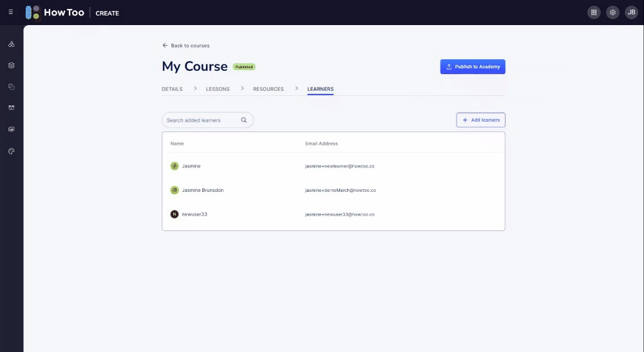Select the Learners tab
The image size is (644, 352).
320,89
